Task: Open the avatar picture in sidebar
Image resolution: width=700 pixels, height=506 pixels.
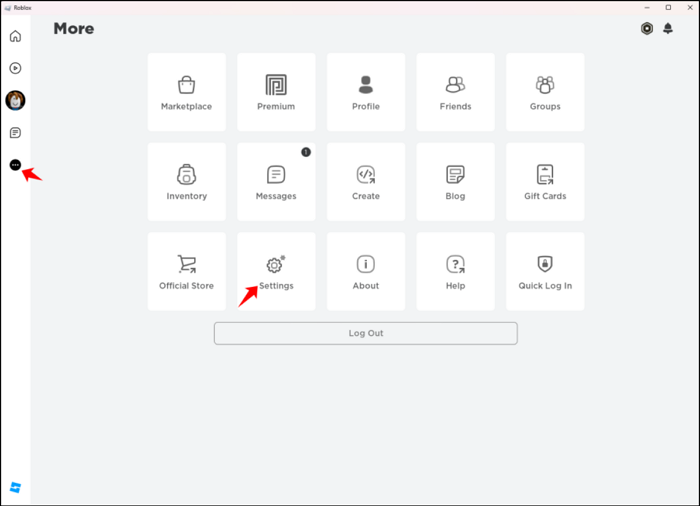Action: click(15, 100)
